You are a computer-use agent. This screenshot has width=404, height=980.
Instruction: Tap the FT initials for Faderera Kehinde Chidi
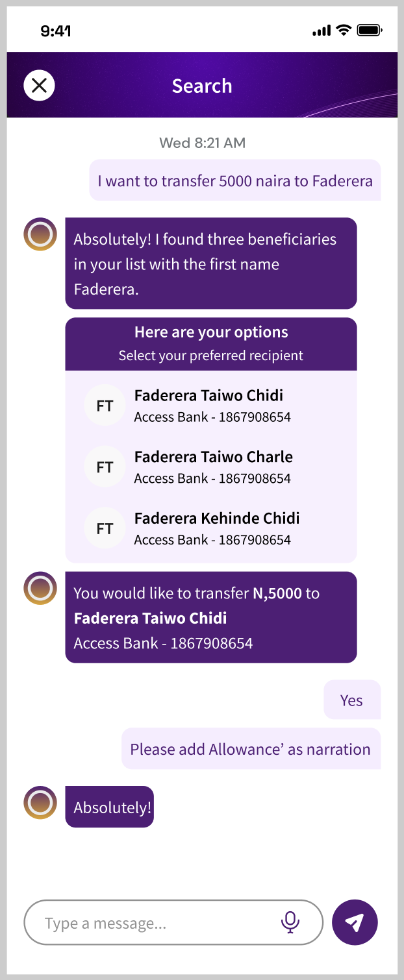coord(105,529)
